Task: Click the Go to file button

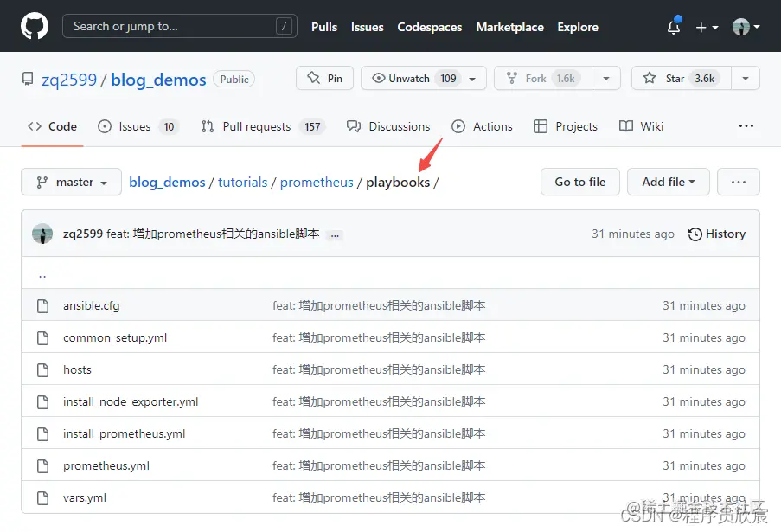Action: [x=580, y=182]
